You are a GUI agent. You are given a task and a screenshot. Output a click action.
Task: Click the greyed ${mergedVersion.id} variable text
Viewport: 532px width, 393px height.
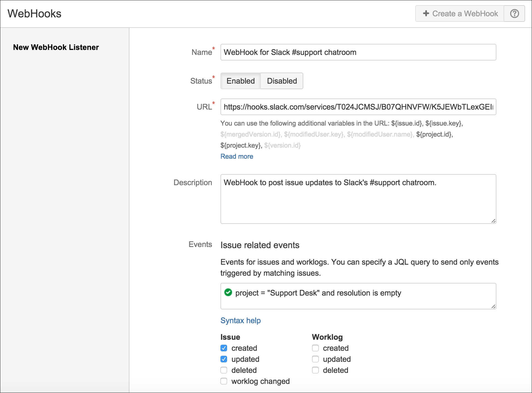point(250,134)
